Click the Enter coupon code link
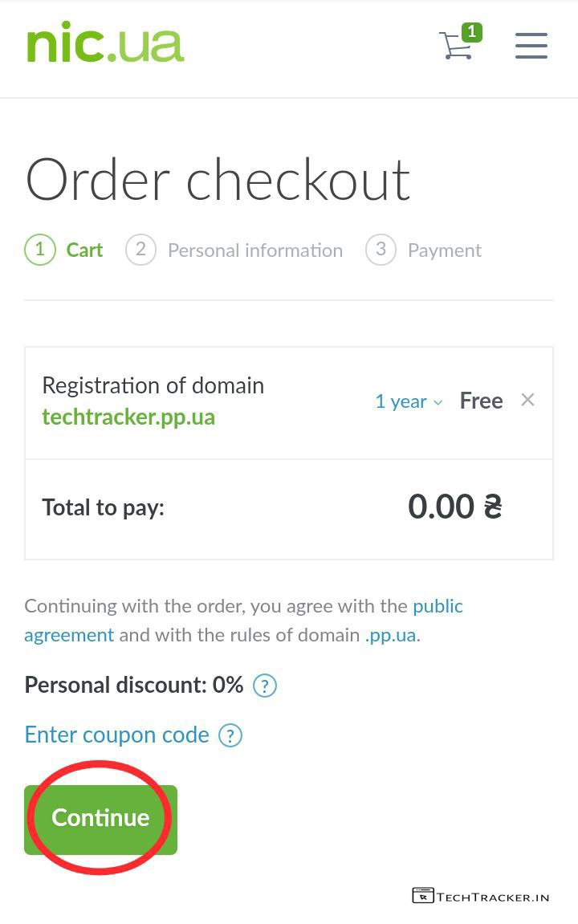The width and height of the screenshot is (578, 924). tap(117, 735)
